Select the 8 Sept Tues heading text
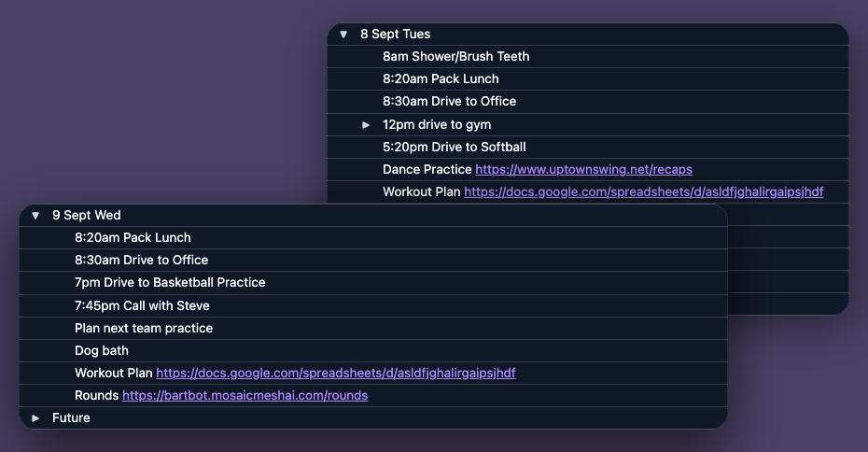Screen dimensions: 868x452 (395, 34)
